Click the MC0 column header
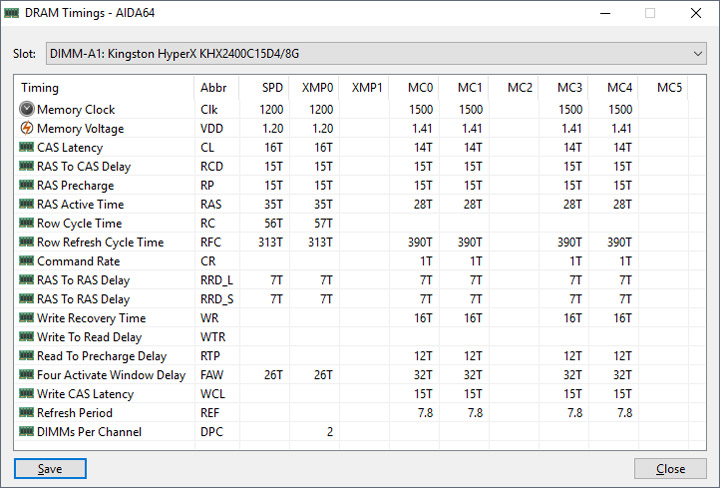 pyautogui.click(x=420, y=88)
